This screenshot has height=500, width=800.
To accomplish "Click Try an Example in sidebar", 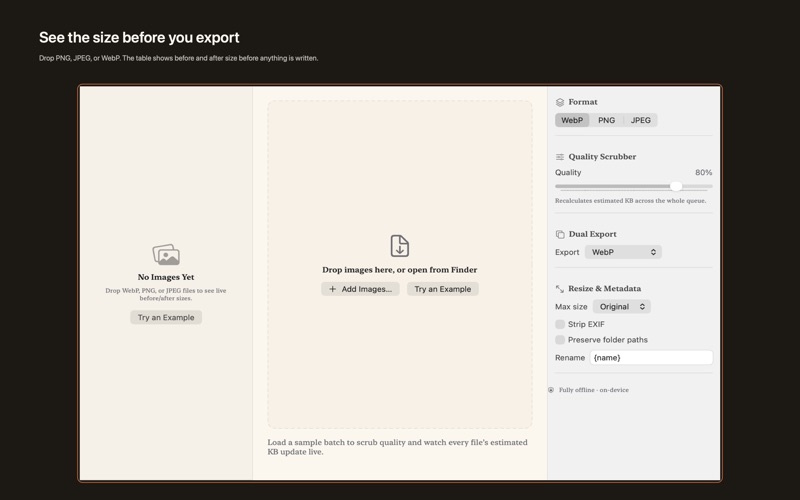I will (x=166, y=317).
